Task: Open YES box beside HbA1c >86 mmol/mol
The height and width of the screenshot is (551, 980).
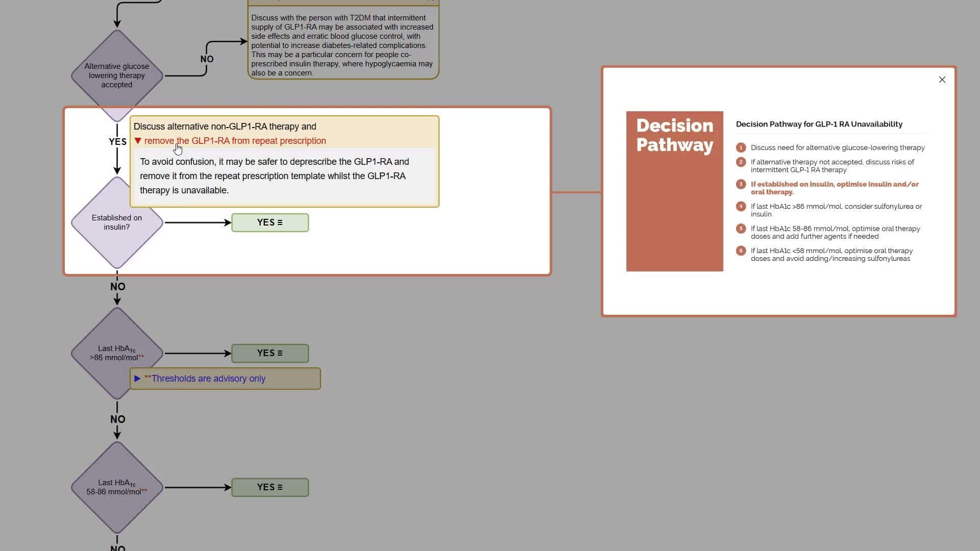Action: tap(269, 353)
